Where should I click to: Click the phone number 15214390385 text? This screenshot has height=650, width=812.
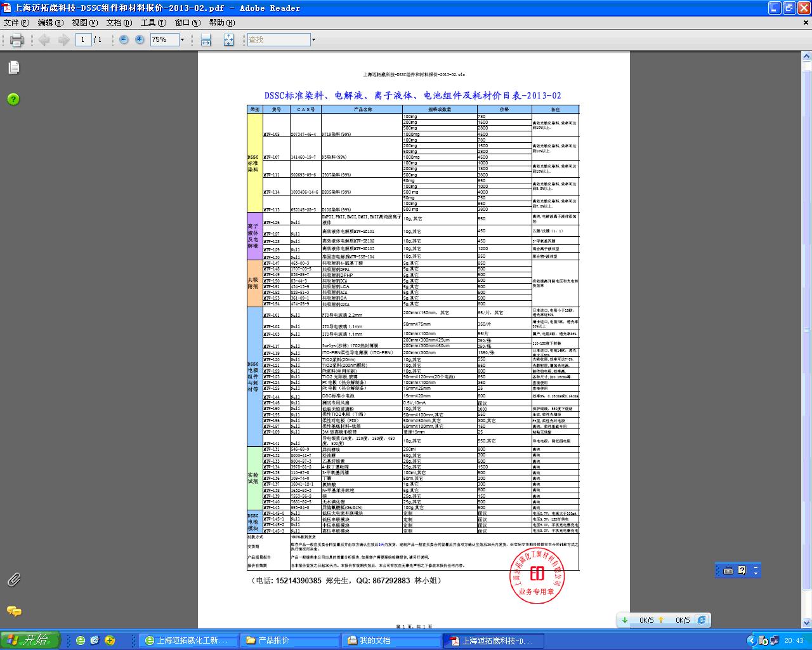(298, 581)
